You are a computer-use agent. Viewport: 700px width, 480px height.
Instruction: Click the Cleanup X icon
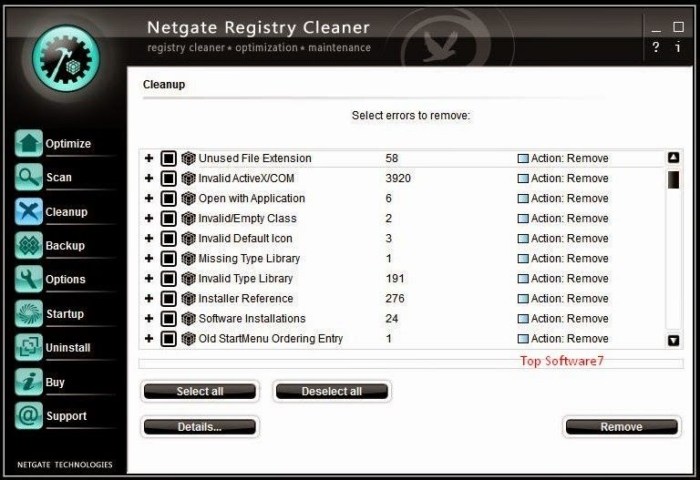tap(29, 211)
